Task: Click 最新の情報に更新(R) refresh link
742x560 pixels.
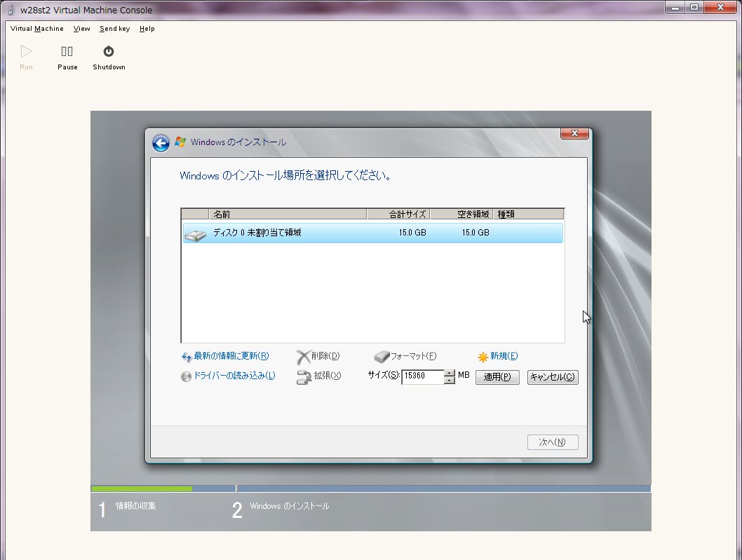Action: tap(231, 356)
